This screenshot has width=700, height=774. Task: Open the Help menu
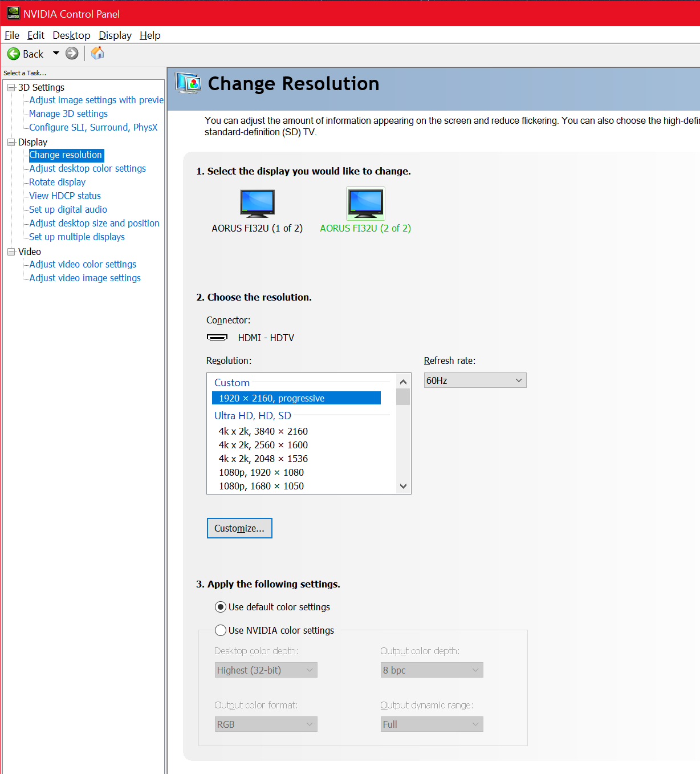click(x=150, y=35)
